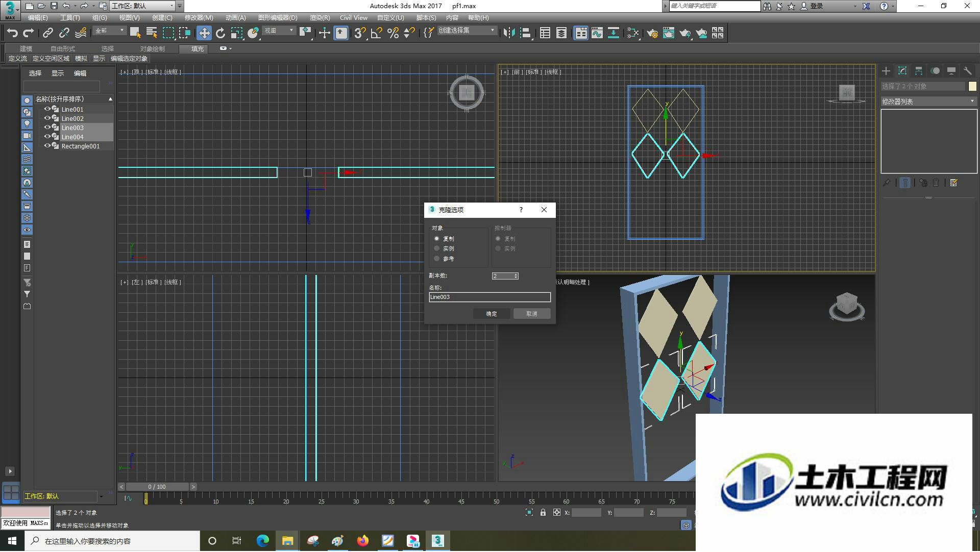
Task: Toggle 3D Snaps icon
Action: click(360, 33)
